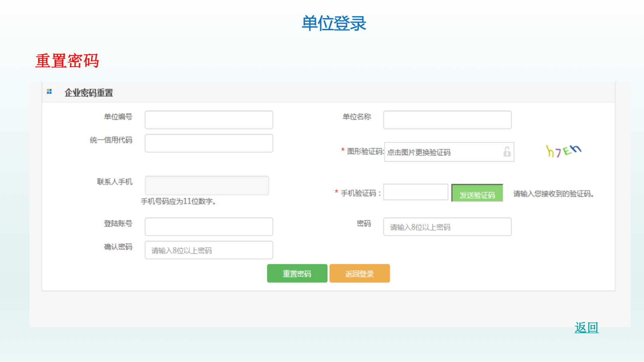Click the 确认密码 input field
The height and width of the screenshot is (362, 644).
coord(209,250)
